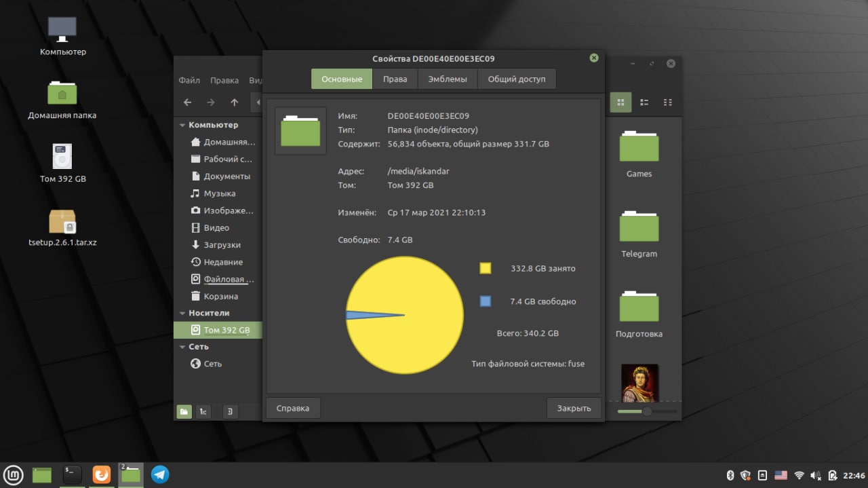This screenshot has height=488, width=868.
Task: Select the Компьютер desktop icon
Action: point(62,37)
